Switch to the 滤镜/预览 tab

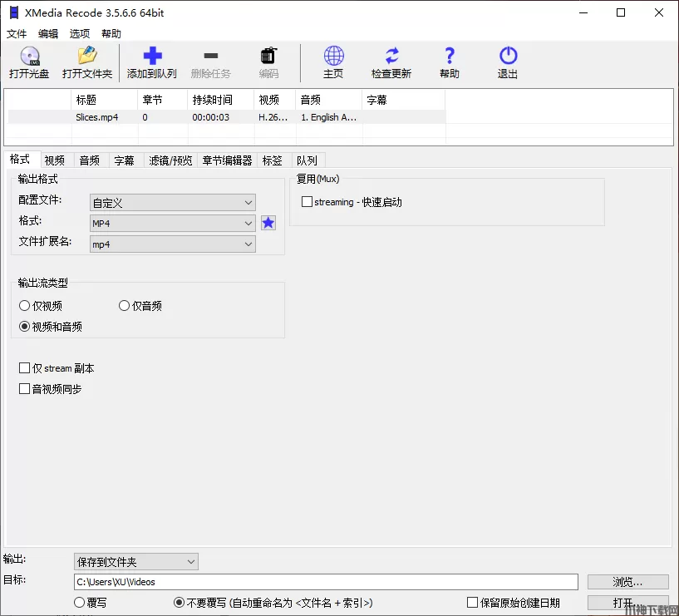coord(170,160)
